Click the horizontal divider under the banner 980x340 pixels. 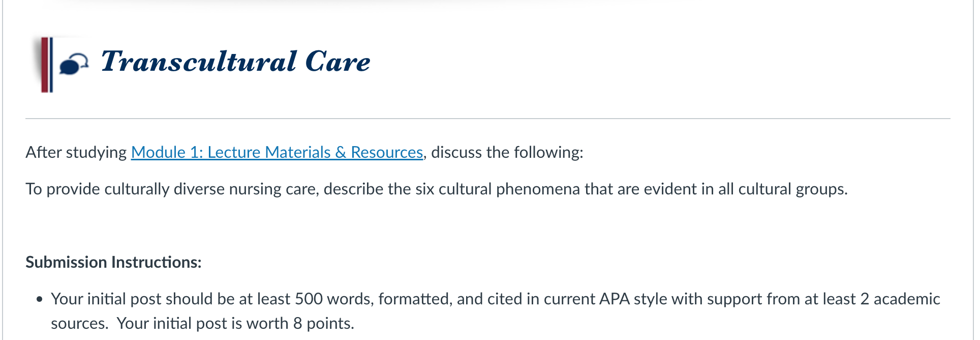click(488, 119)
